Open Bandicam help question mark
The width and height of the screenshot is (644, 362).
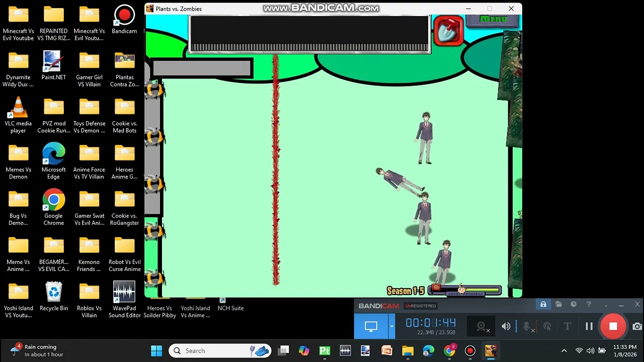tap(589, 304)
